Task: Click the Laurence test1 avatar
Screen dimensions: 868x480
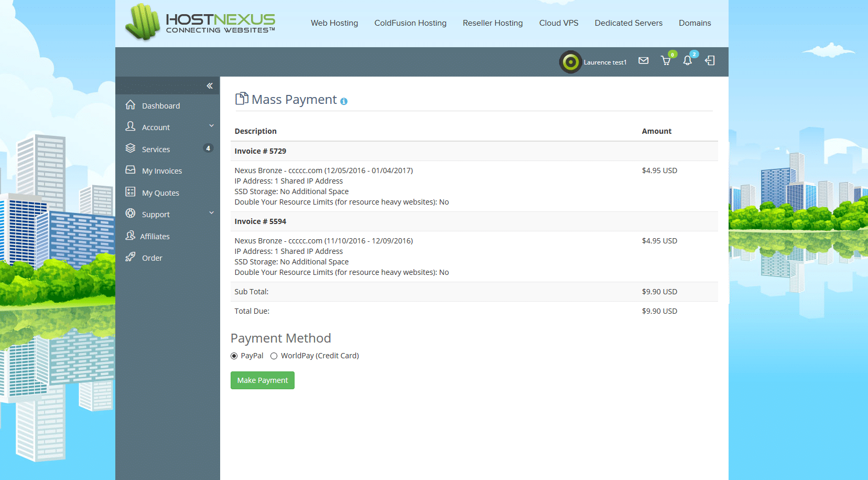Action: [570, 62]
